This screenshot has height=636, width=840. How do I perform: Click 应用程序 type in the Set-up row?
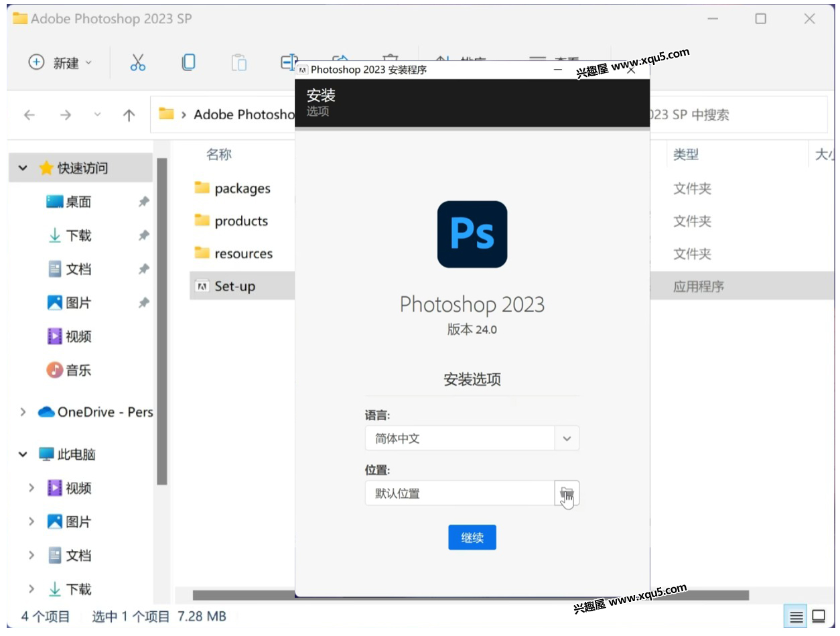coord(699,286)
